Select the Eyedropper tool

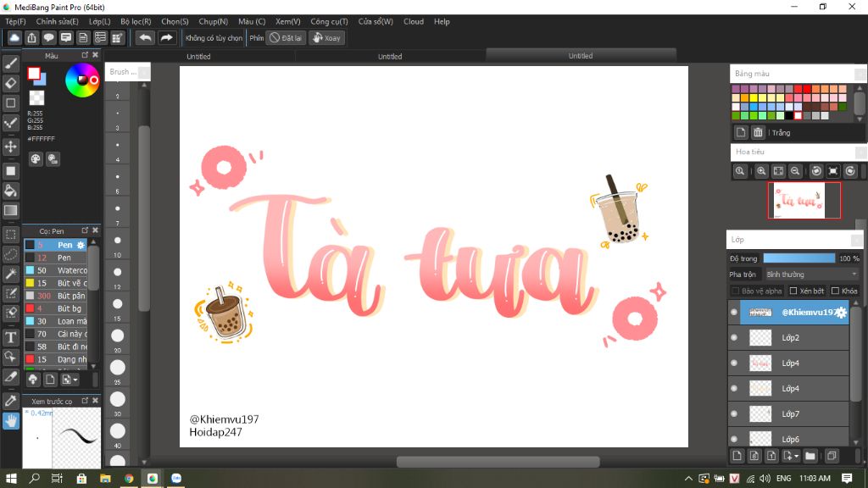[10, 401]
